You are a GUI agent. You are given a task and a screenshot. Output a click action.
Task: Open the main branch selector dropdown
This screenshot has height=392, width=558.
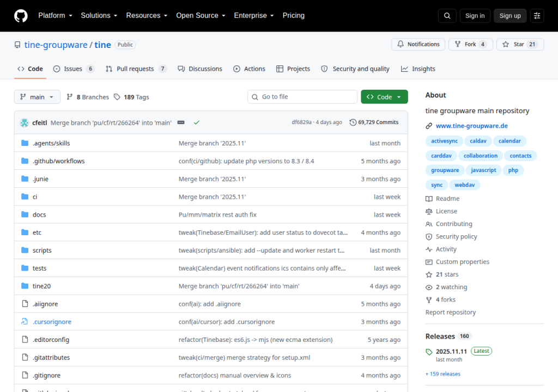tap(37, 97)
